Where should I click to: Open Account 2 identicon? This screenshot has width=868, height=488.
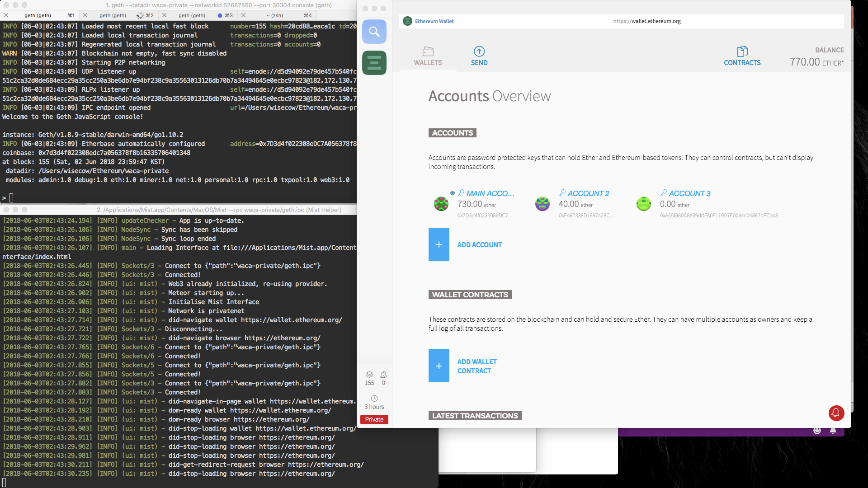point(542,204)
